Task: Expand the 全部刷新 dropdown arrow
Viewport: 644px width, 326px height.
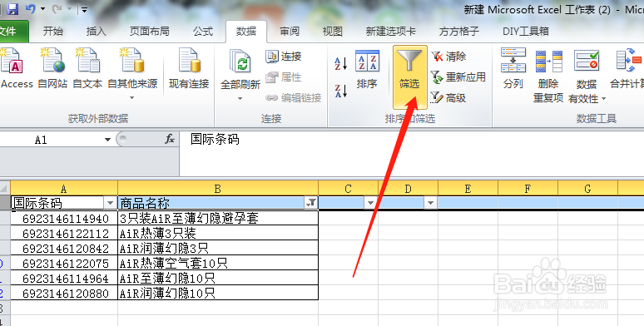Action: coord(240,98)
